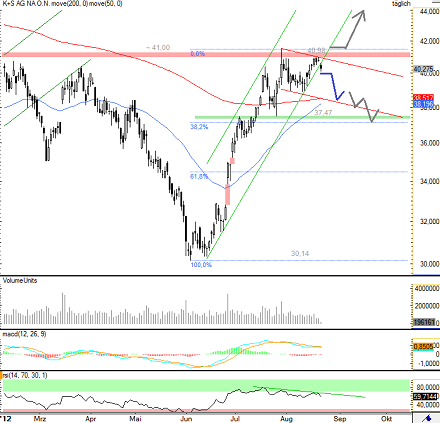
Task: Click the green RSI overbought zone band
Action: click(206, 385)
